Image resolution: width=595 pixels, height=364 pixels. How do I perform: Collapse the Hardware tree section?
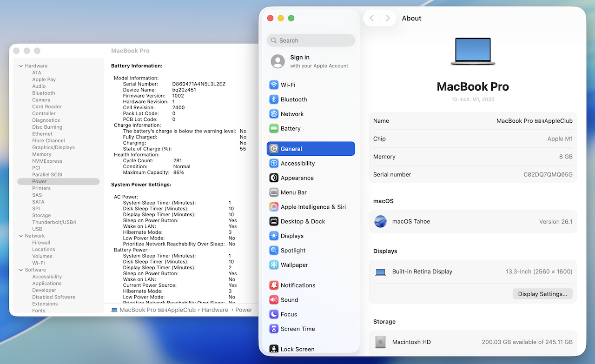[21, 66]
